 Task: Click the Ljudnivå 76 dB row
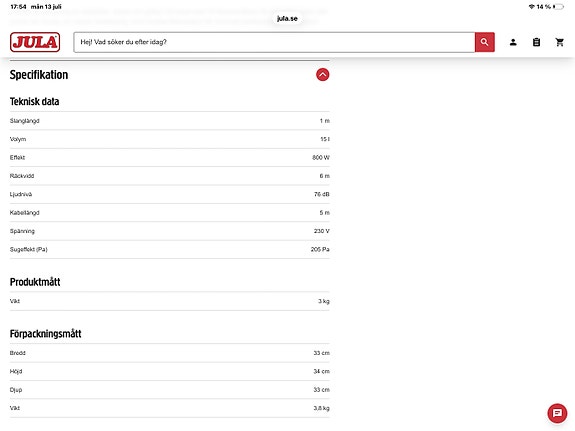click(x=169, y=194)
